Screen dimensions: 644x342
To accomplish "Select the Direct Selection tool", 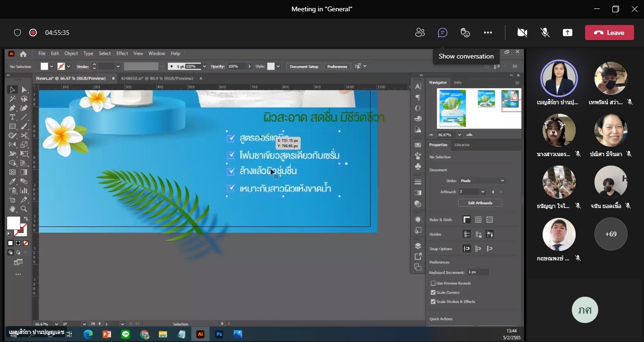I will coord(24,90).
